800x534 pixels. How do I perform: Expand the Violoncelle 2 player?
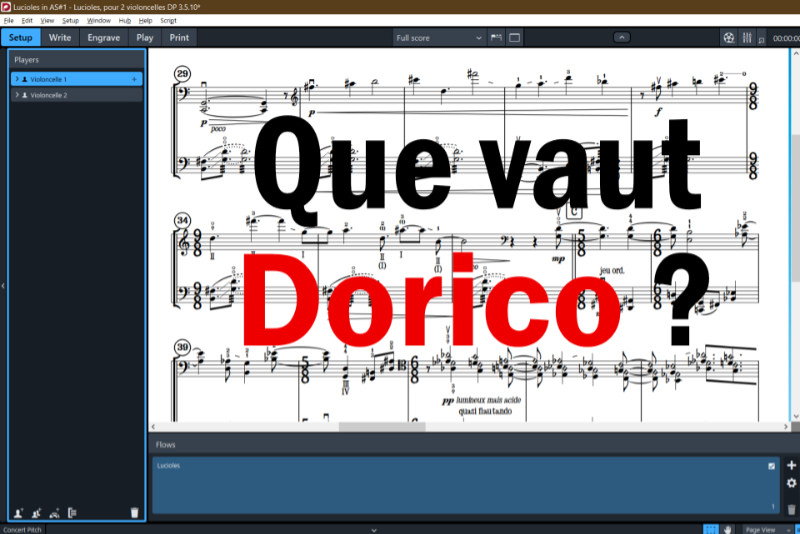click(x=17, y=95)
